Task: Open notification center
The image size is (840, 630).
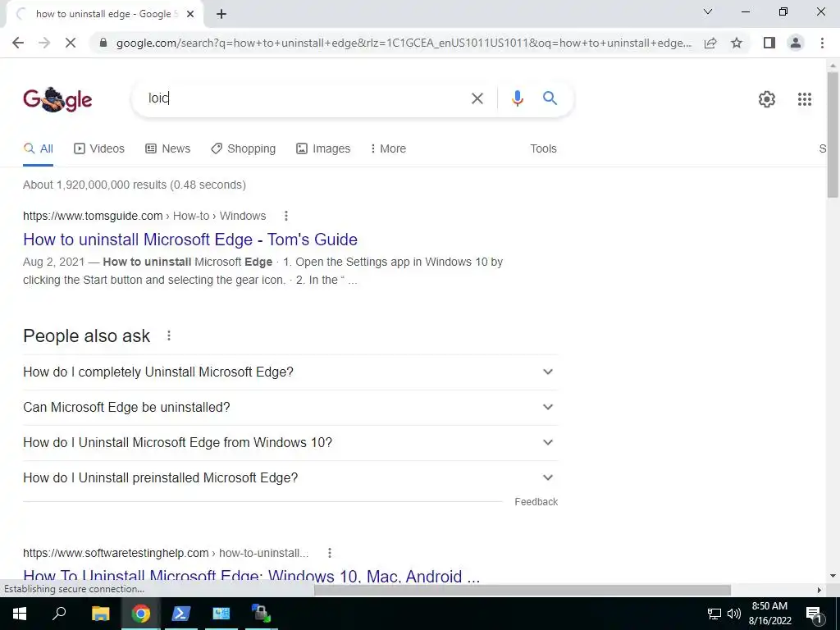Action: 814,614
